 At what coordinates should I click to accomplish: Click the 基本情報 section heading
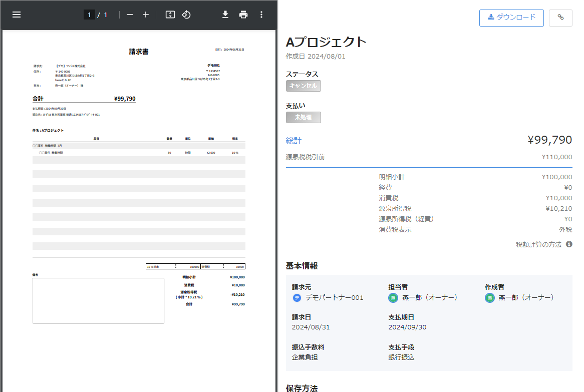[302, 266]
